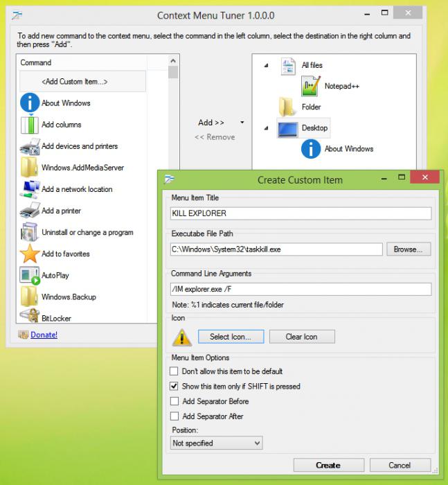This screenshot has height=485, width=448.
Task: Enable Don't allow this item to be default
Action: (174, 371)
